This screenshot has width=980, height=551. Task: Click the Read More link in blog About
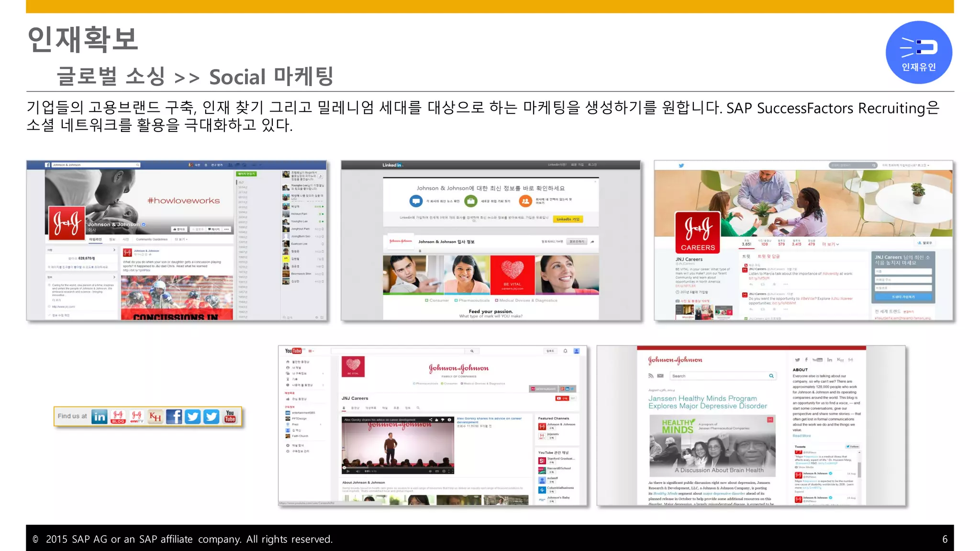pos(802,436)
